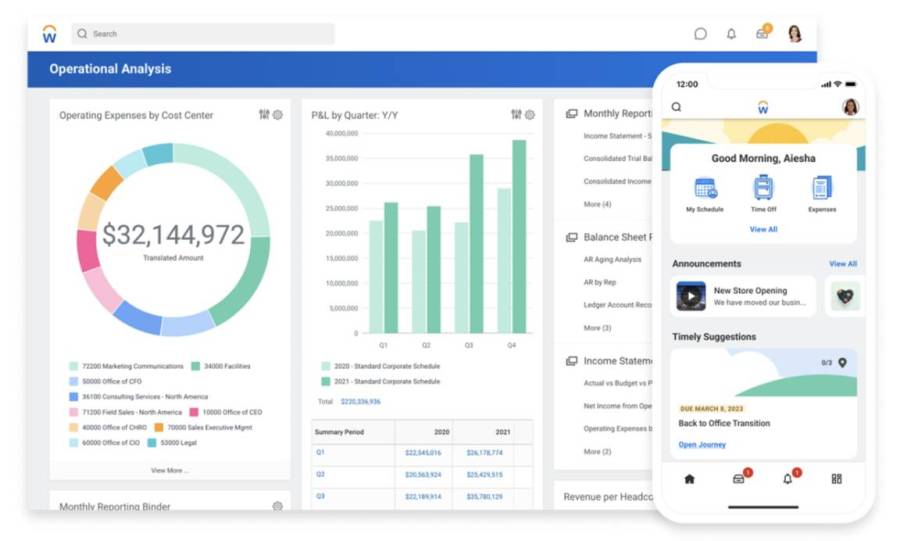Click the Q2 row link in summary table
The image size is (900, 541).
tap(320, 474)
